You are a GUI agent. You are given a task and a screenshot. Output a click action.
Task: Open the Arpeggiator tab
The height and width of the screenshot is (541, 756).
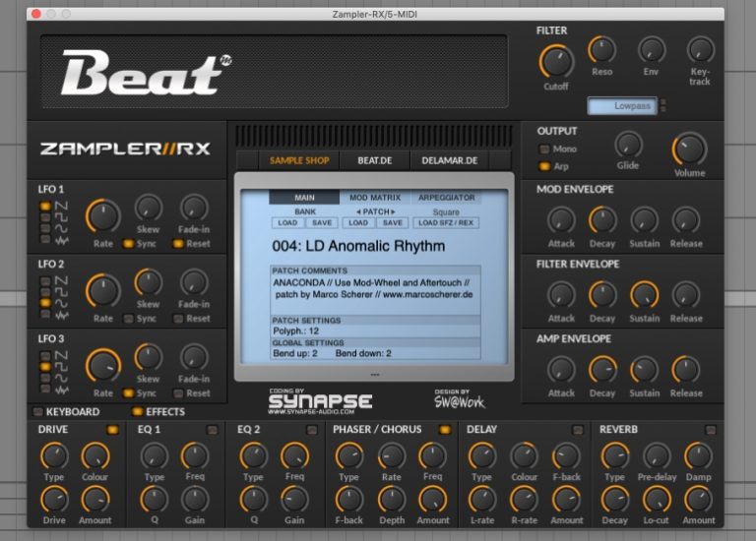pos(445,198)
